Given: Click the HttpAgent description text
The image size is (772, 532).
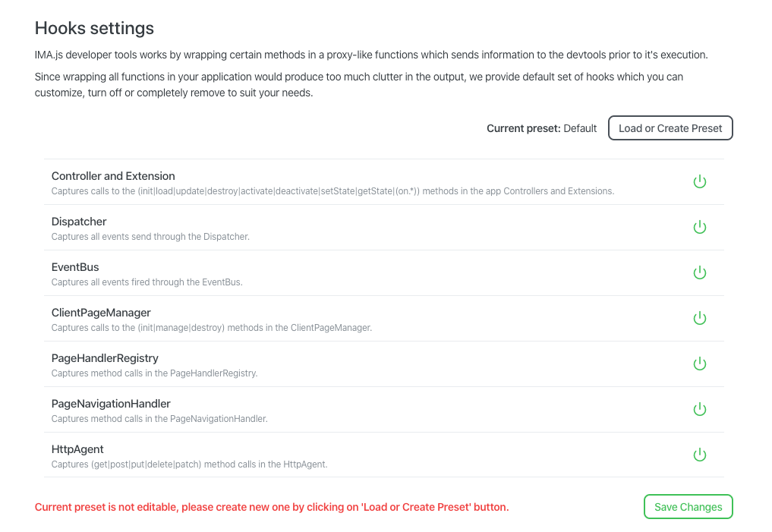Looking at the screenshot, I should [x=190, y=464].
